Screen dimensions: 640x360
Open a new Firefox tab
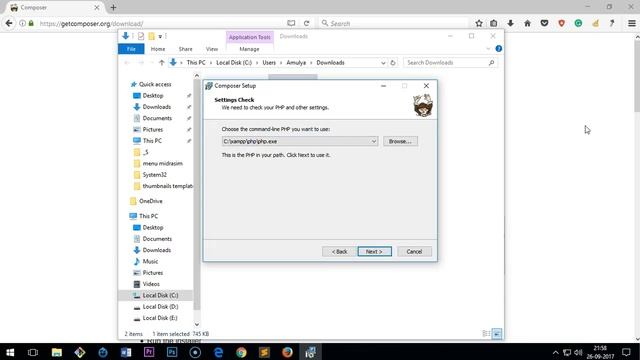click(x=113, y=7)
